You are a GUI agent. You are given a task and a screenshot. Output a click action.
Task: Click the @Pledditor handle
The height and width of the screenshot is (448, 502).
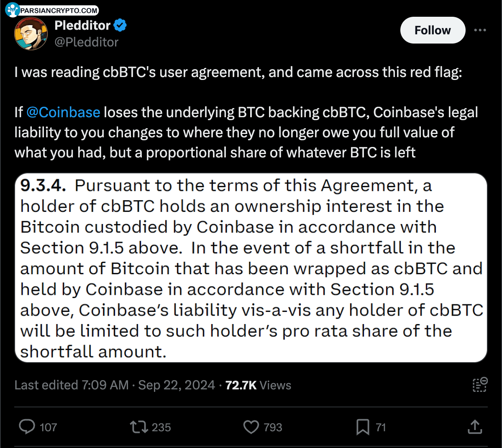point(87,42)
